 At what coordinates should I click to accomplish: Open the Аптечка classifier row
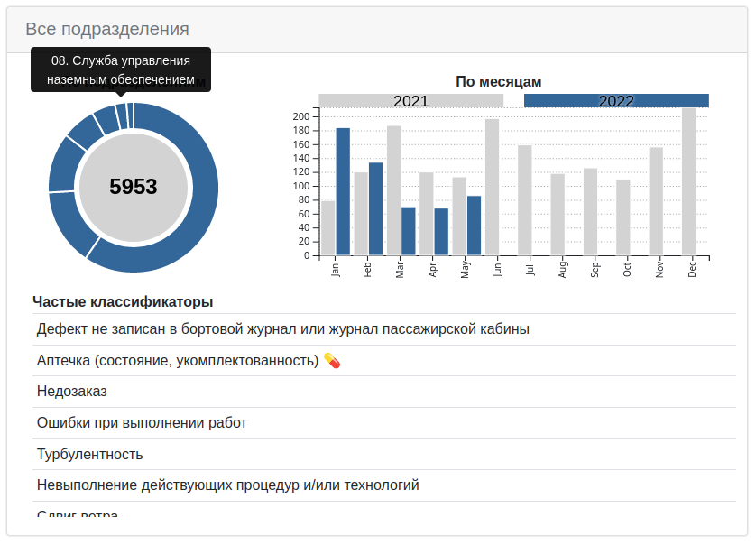click(180, 359)
